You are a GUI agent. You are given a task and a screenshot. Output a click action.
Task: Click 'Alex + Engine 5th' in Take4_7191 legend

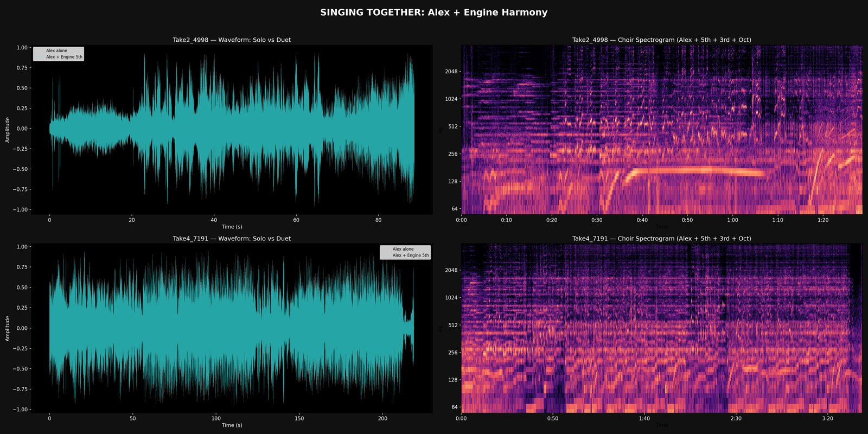click(411, 256)
